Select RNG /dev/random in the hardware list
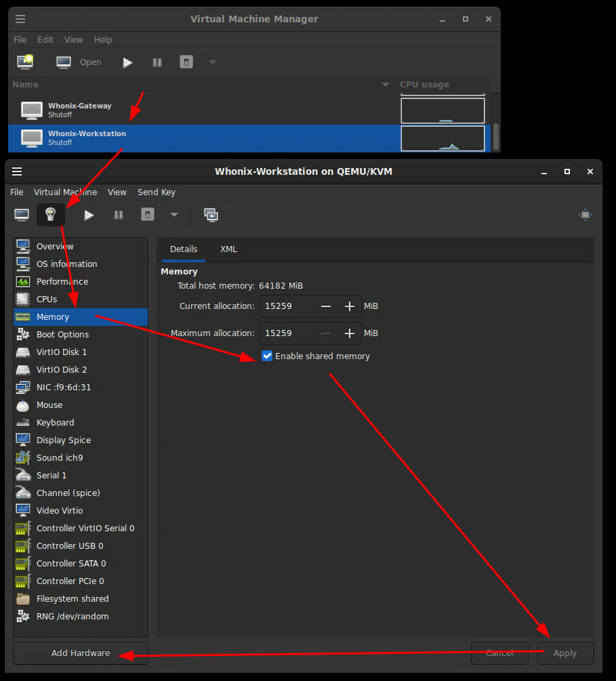Screen dimensions: 616x681 [x=81, y=616]
